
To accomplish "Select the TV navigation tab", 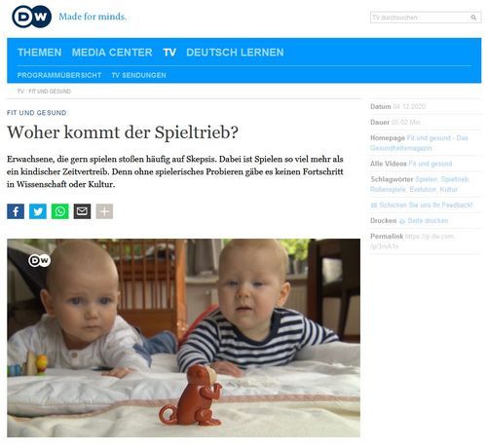I will pos(169,53).
